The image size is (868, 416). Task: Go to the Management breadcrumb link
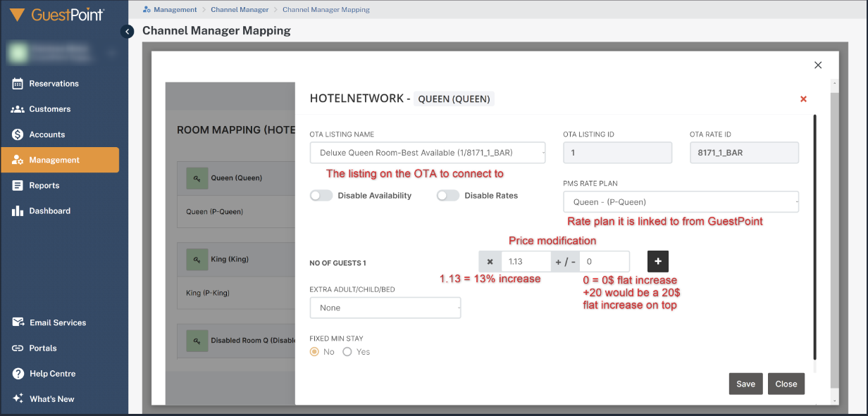175,10
